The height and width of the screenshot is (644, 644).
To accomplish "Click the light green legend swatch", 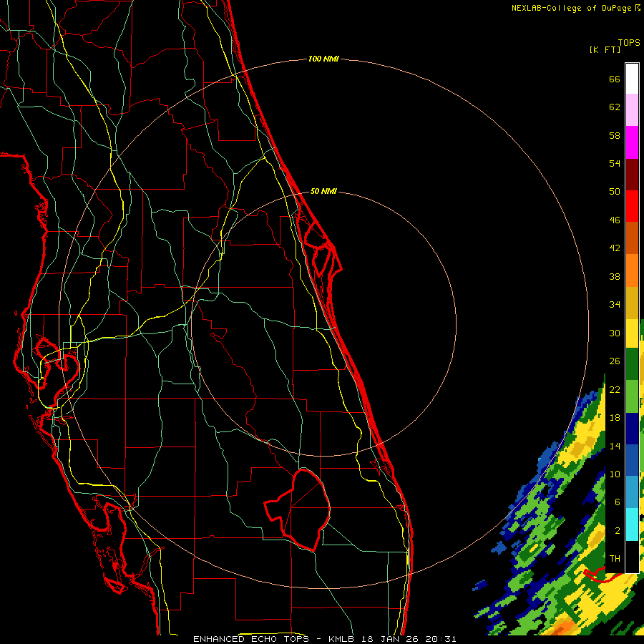I will [632, 396].
